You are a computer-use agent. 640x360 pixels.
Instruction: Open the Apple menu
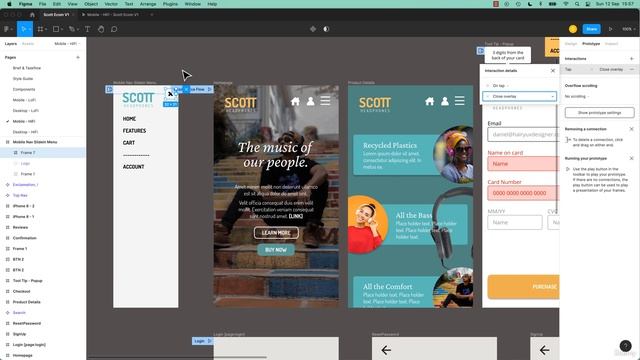point(9,4)
